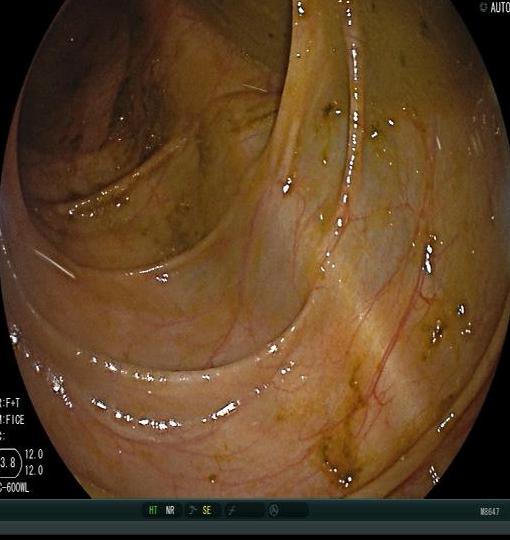
Task: Click the HT indicator in status bar
Action: [153, 510]
